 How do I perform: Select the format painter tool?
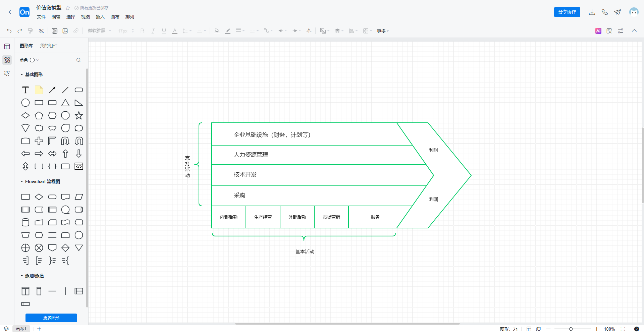pos(31,31)
